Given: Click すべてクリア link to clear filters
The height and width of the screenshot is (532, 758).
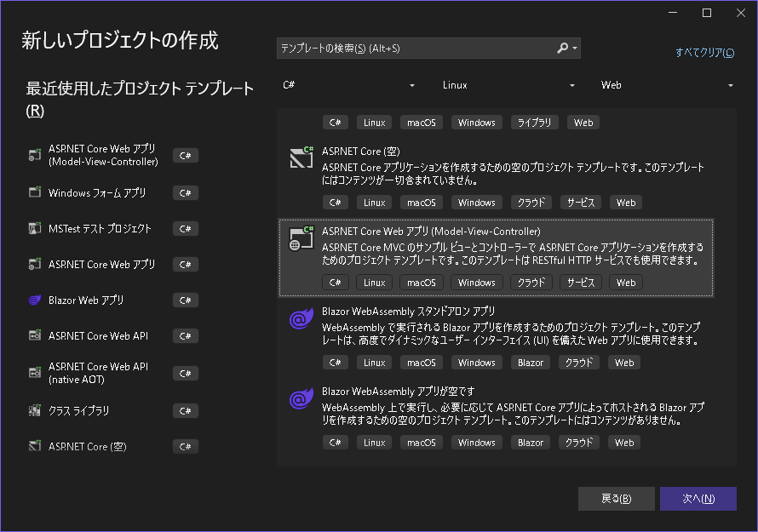Looking at the screenshot, I should [705, 52].
